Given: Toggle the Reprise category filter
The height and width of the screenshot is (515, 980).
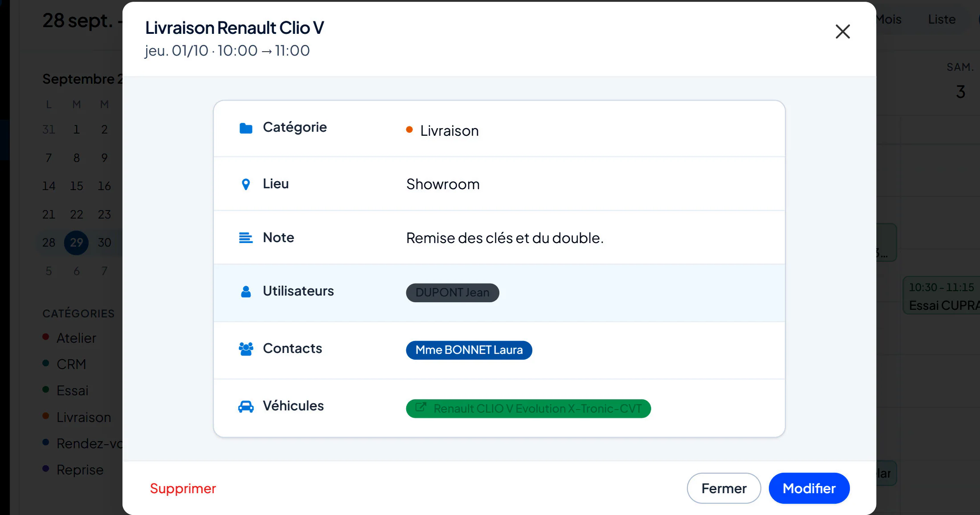Looking at the screenshot, I should tap(73, 470).
